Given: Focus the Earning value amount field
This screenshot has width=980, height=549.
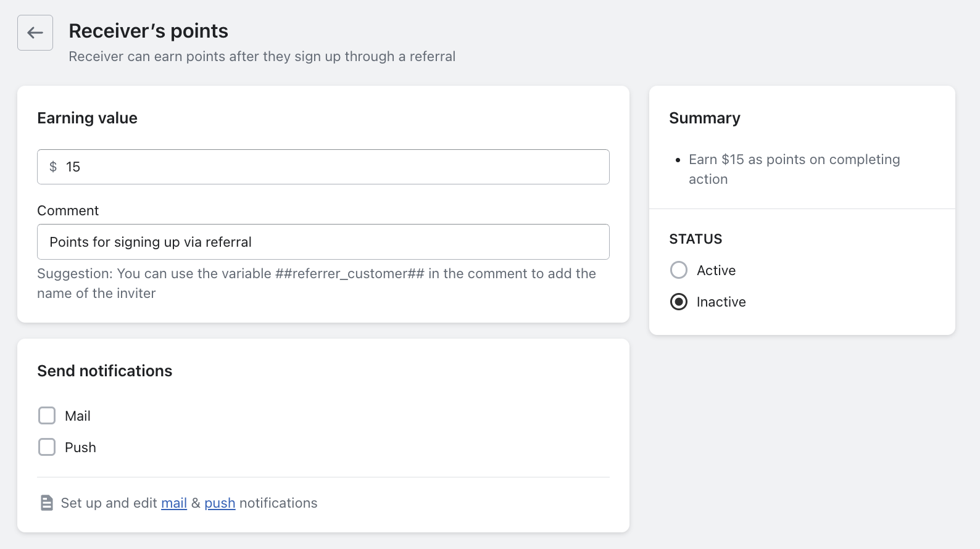Looking at the screenshot, I should (333, 167).
